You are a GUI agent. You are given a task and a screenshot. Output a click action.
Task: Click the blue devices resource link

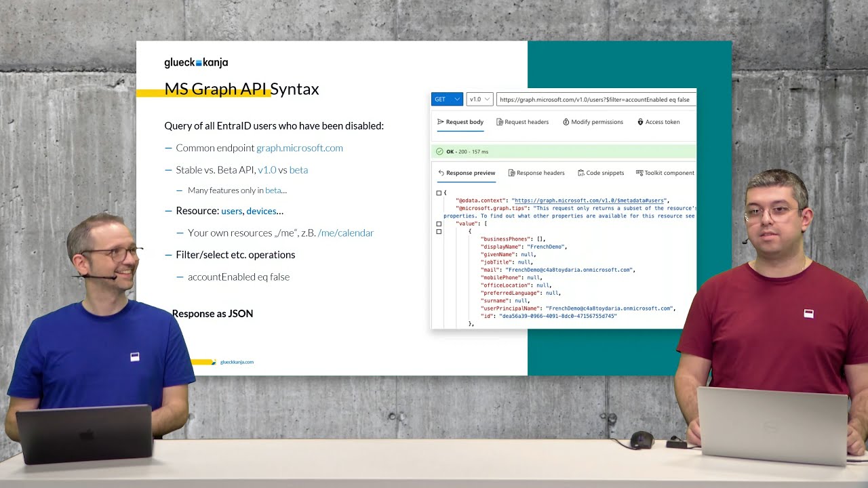tap(261, 211)
